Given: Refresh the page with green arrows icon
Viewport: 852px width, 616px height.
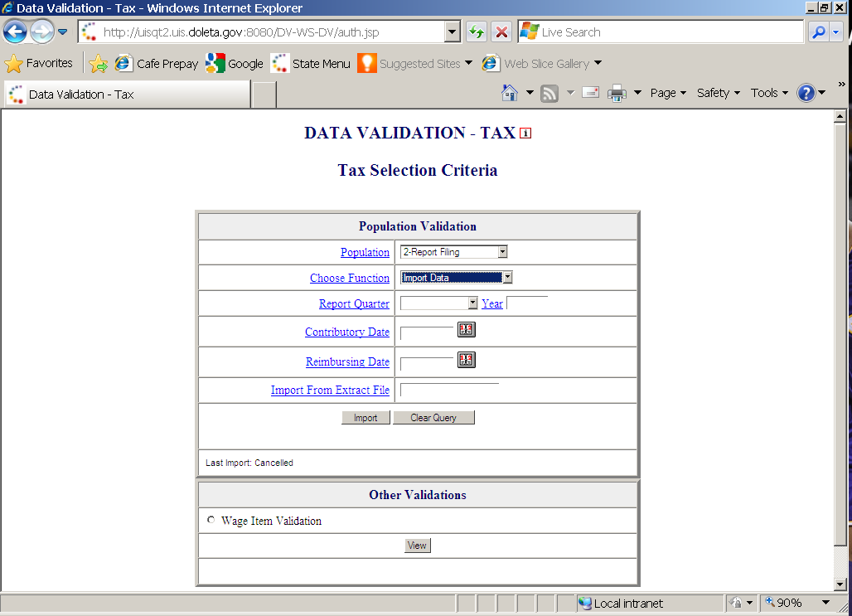Looking at the screenshot, I should tap(477, 32).
